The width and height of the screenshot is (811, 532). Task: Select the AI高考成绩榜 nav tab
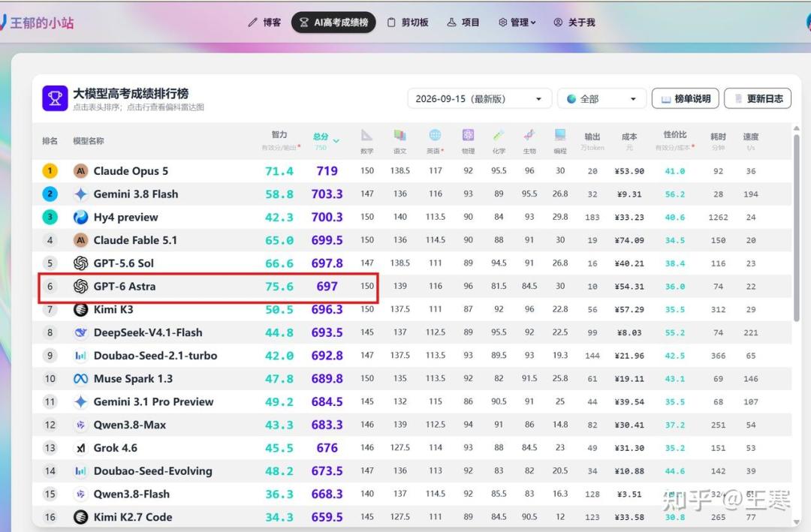[333, 23]
